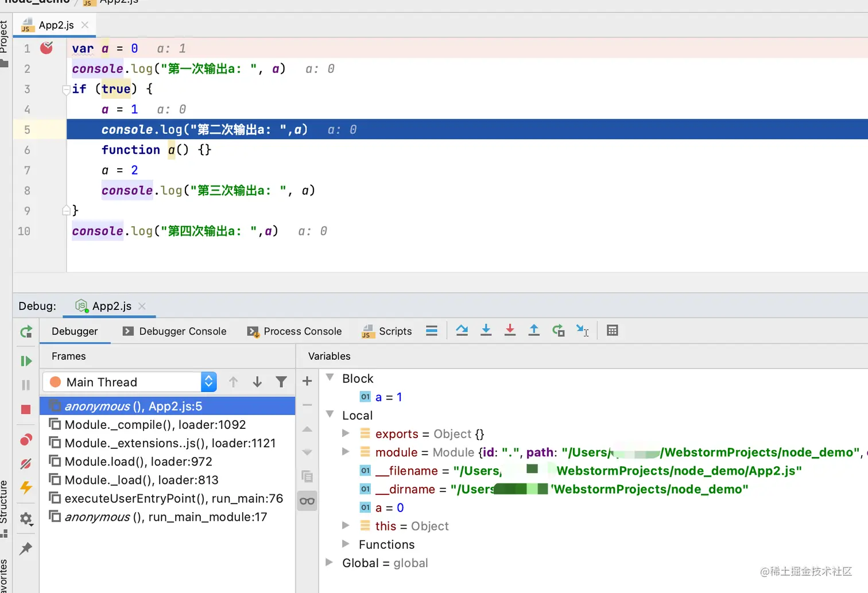Select Module._extensions..js() frame

click(167, 443)
